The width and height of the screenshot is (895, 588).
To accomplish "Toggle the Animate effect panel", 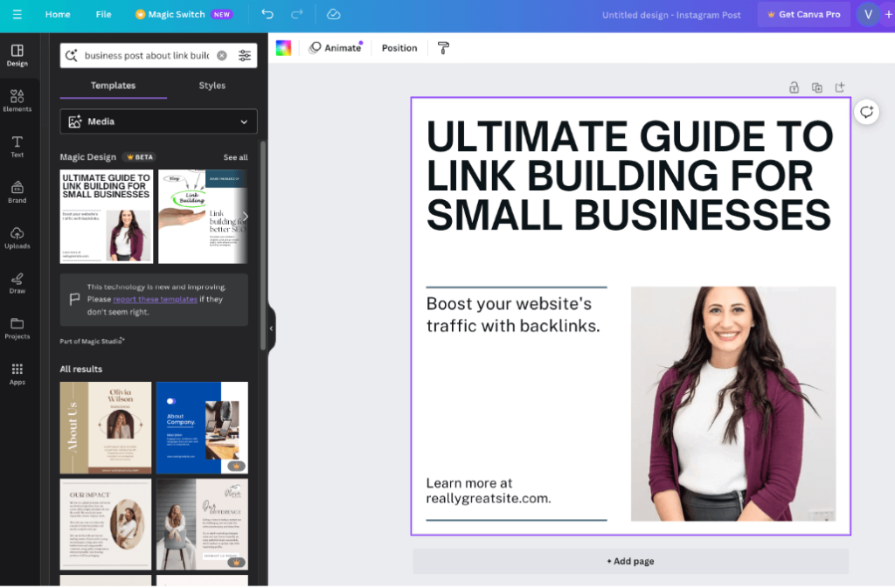I will point(336,48).
